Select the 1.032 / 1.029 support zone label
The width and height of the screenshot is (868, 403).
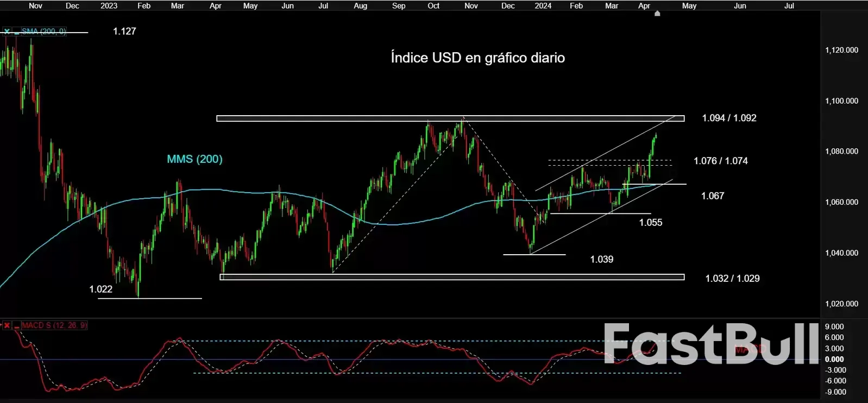(x=732, y=278)
